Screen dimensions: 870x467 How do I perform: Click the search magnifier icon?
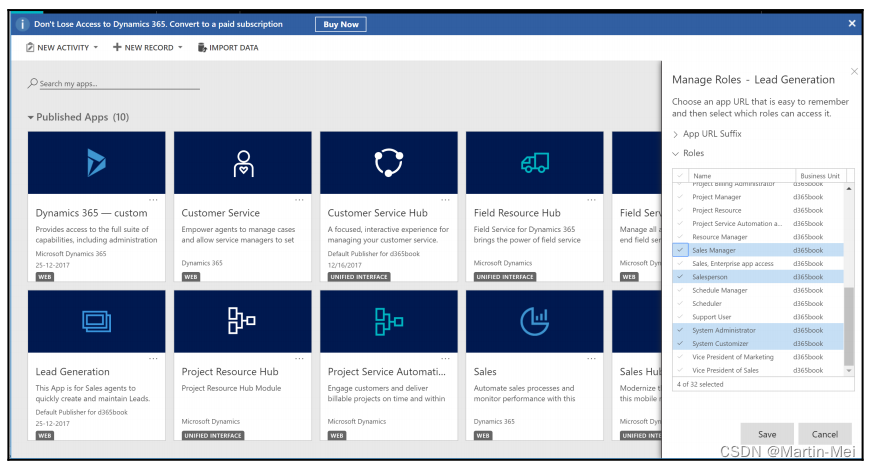pos(33,83)
